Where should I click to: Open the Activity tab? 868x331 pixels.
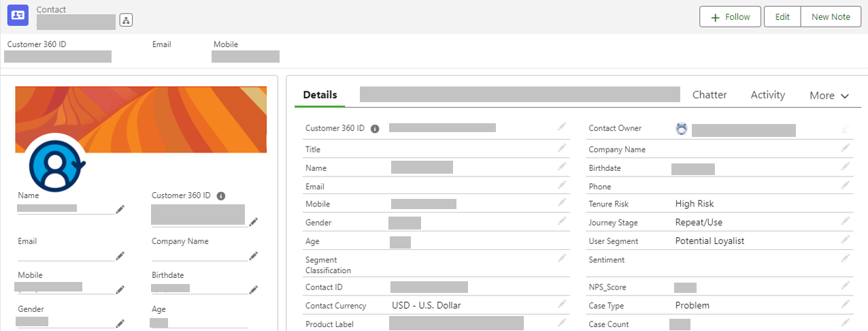[768, 95]
